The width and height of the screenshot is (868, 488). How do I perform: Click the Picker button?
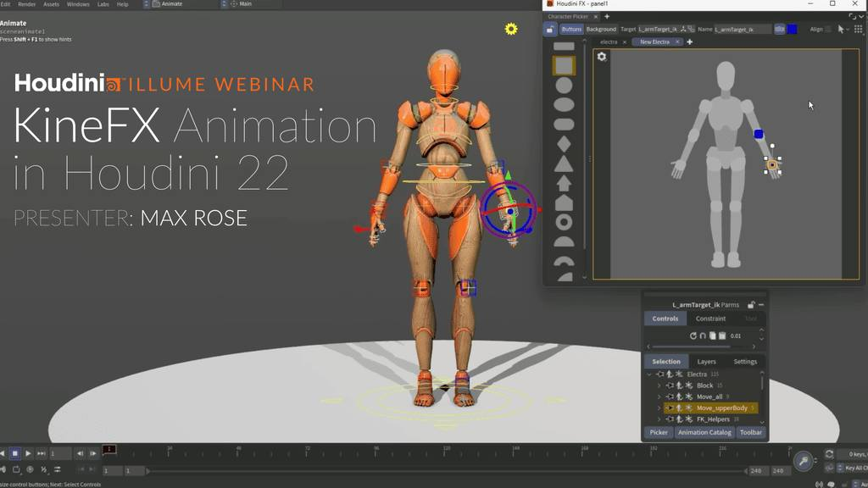click(658, 433)
